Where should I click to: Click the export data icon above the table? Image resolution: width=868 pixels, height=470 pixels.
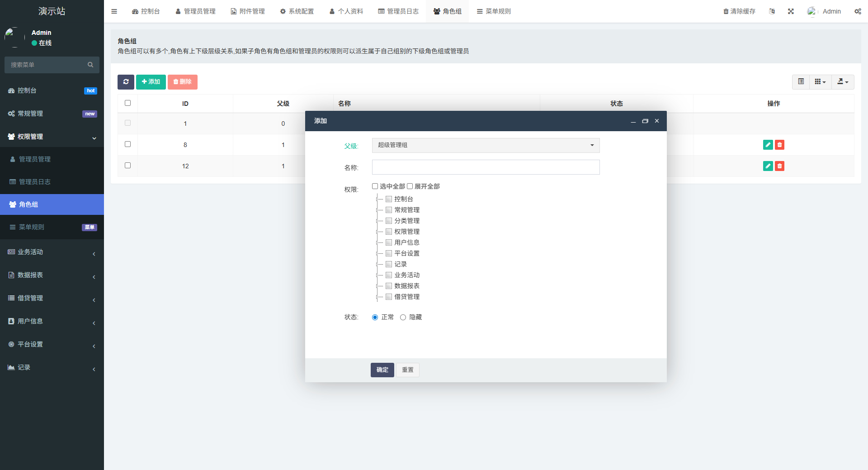pos(842,82)
